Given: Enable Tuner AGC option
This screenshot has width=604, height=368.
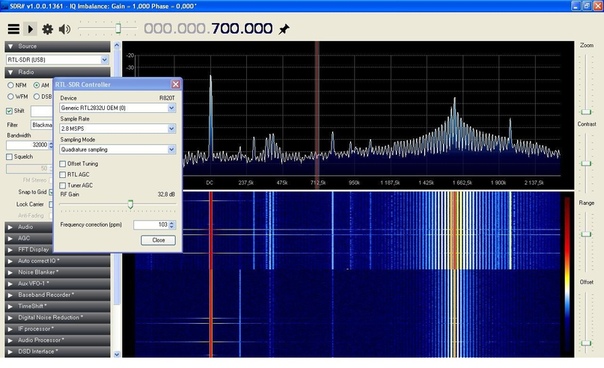Looking at the screenshot, I should (63, 185).
